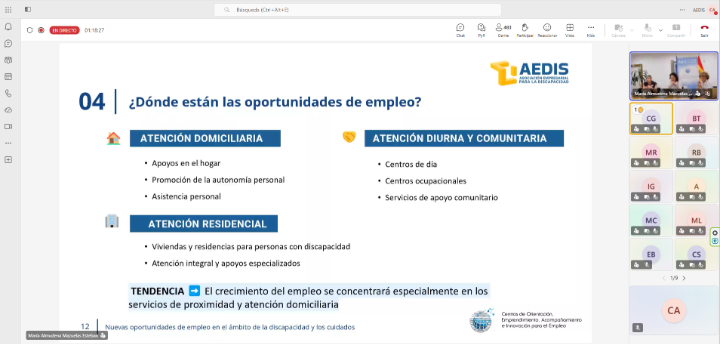Show the participants list (Gente)

(x=503, y=30)
